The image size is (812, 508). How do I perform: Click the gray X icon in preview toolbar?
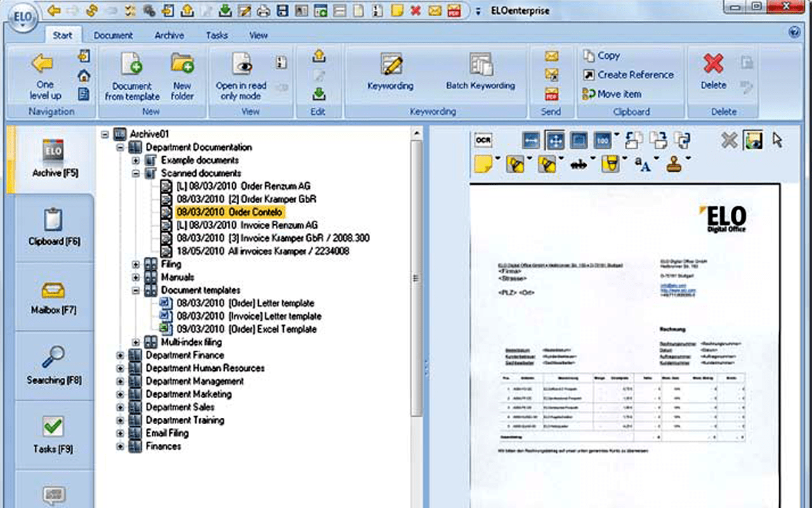(729, 140)
